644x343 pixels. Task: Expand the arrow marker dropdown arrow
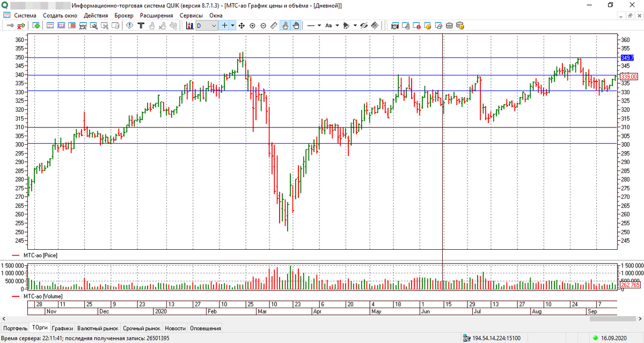coord(355,25)
